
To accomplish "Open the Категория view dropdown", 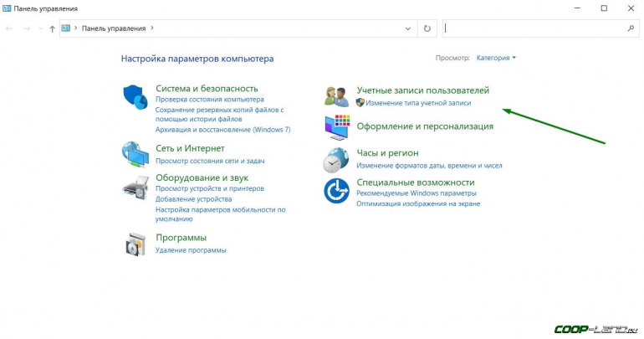I will coord(496,59).
